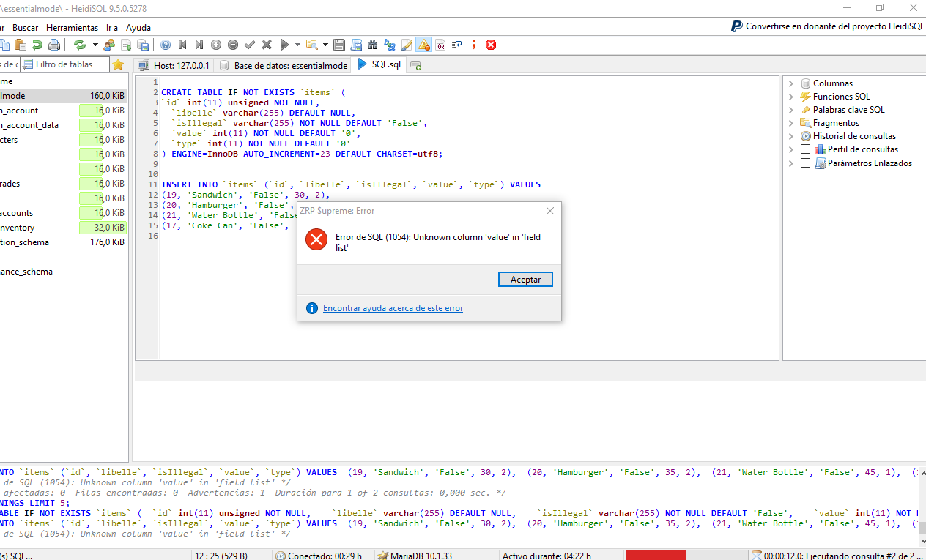This screenshot has width=926, height=560.
Task: Enable the Perfil de consultas checkbox
Action: tap(806, 149)
